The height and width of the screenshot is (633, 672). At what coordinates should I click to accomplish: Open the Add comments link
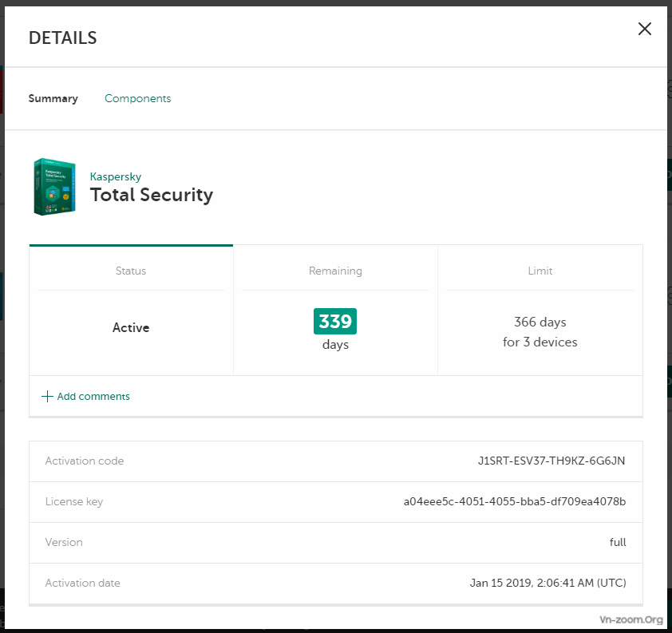(x=93, y=397)
